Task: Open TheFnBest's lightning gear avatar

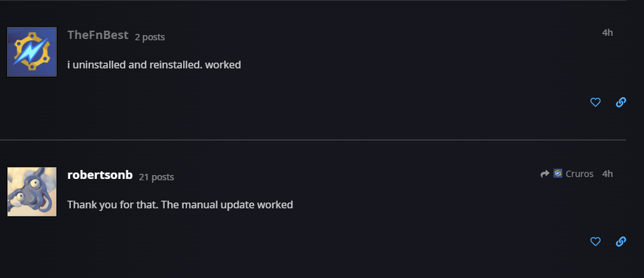Action: 32,52
